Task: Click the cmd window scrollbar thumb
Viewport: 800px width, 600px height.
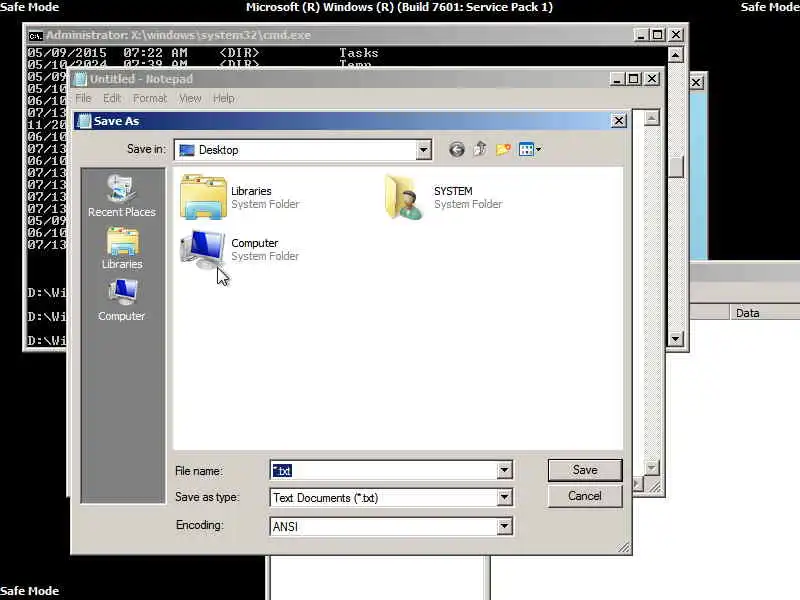Action: [676, 167]
